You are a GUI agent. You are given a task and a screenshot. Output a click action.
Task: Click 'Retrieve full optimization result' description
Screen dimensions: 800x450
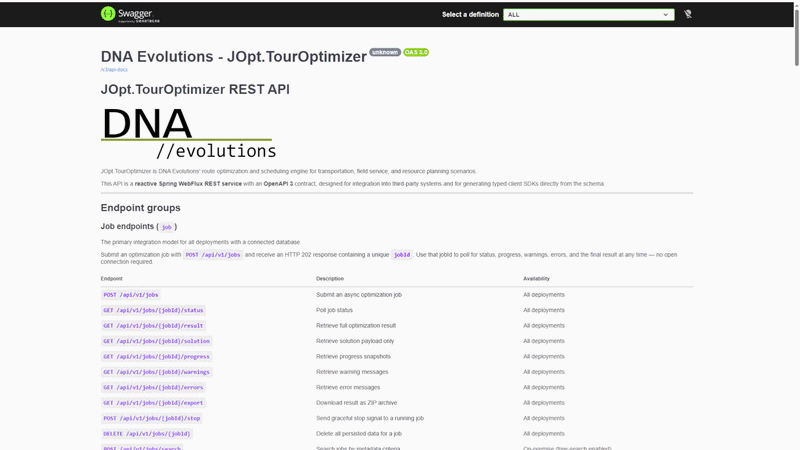[x=356, y=326]
